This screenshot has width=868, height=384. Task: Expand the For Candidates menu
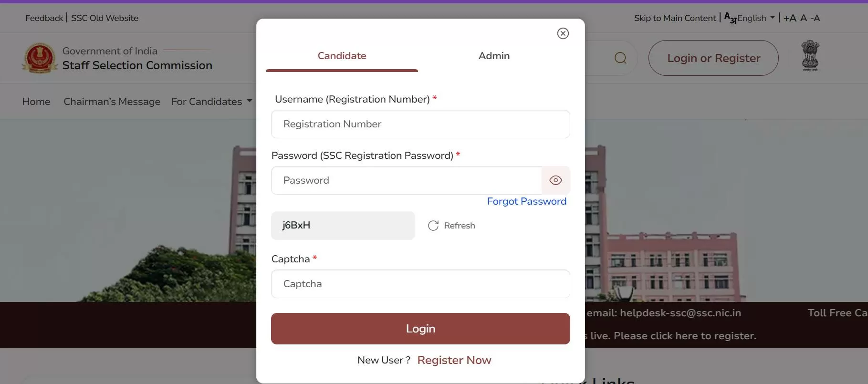click(211, 102)
